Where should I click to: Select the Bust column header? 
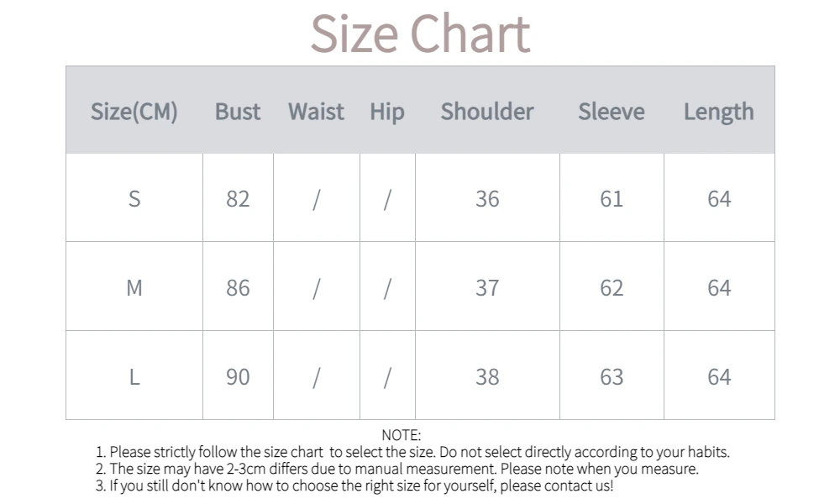point(238,112)
